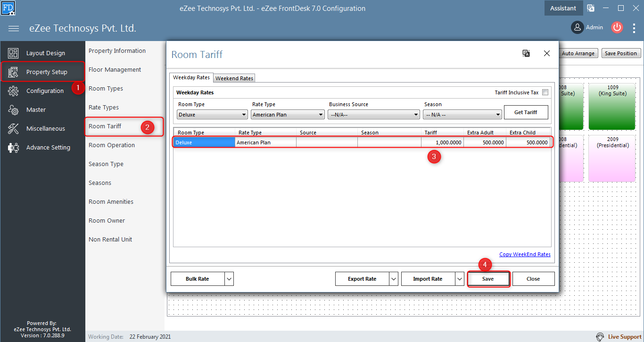This screenshot has height=342, width=644.
Task: Open the Rate Type dropdown
Action: point(288,115)
